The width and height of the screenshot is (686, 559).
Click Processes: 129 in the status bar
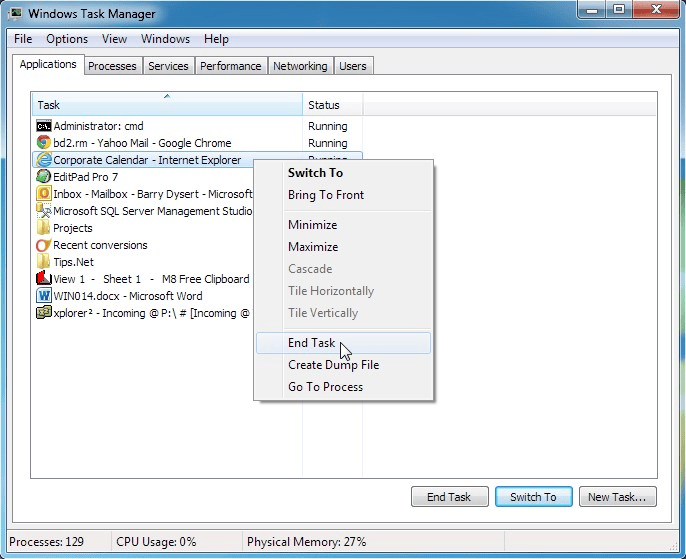tap(46, 542)
